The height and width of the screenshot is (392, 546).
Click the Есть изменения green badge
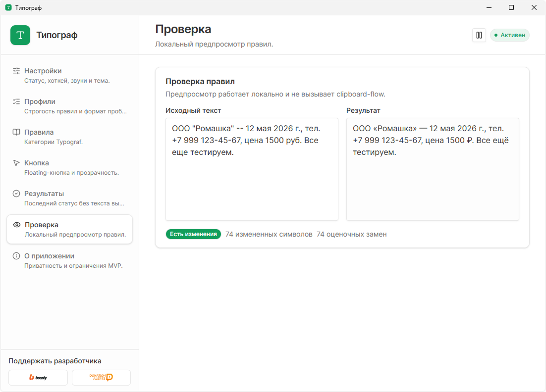coord(193,234)
